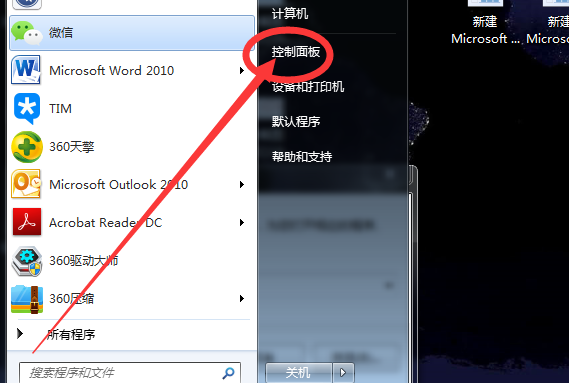Viewport: 569px width, 383px height.
Task: Open the TIM app icon
Action: (x=26, y=108)
